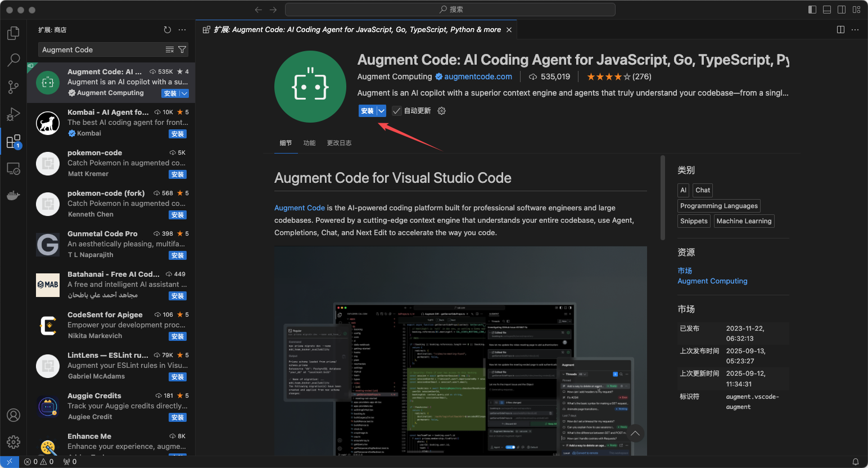Expand install dropdown on Augment Code list item
This screenshot has height=468, width=868.
184,93
